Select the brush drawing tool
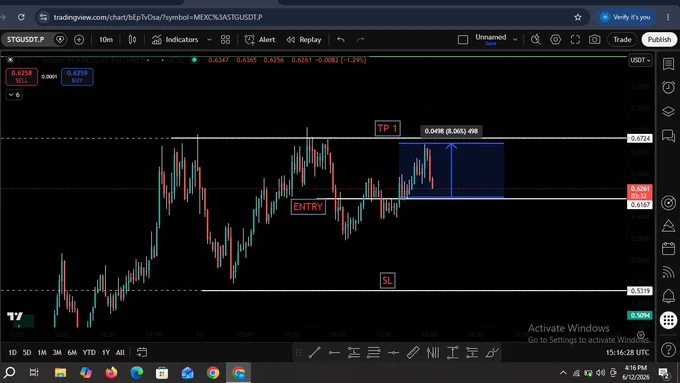Screen dimensions: 680x383 pyautogui.click(x=492, y=353)
